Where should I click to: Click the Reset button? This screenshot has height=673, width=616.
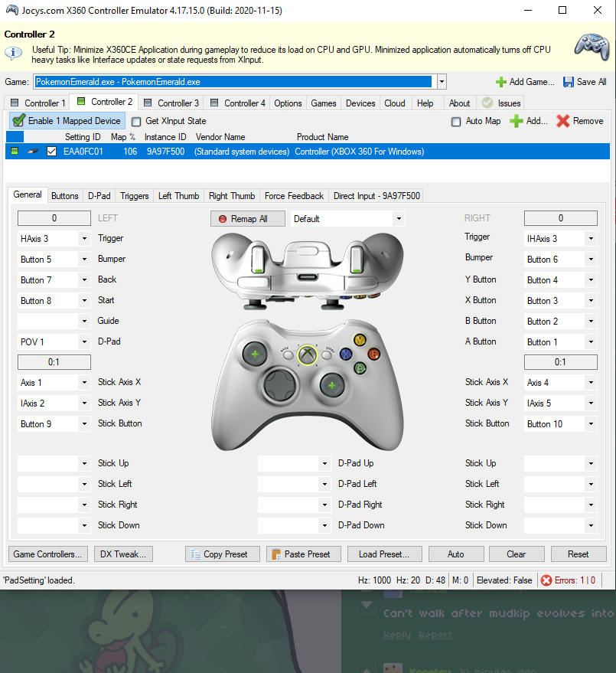coord(579,554)
